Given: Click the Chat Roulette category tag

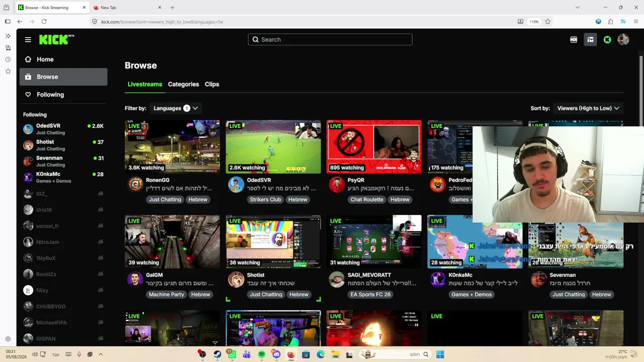Looking at the screenshot, I should tap(367, 200).
